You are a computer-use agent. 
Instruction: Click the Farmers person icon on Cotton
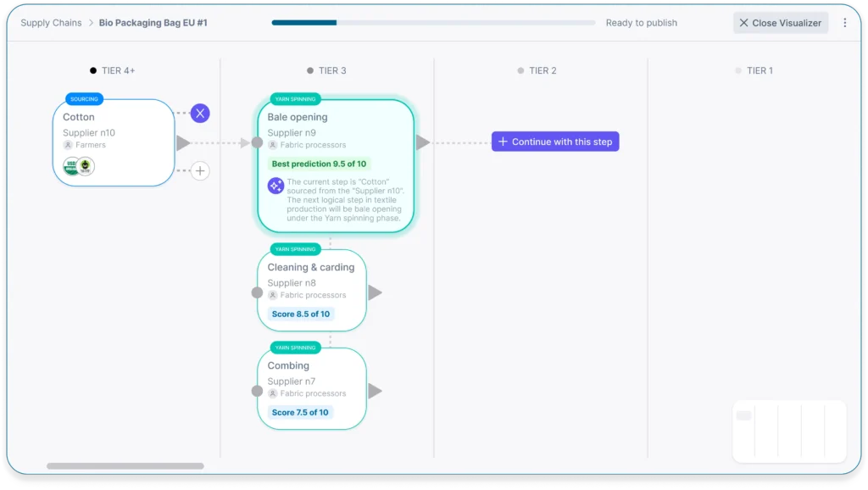[68, 145]
